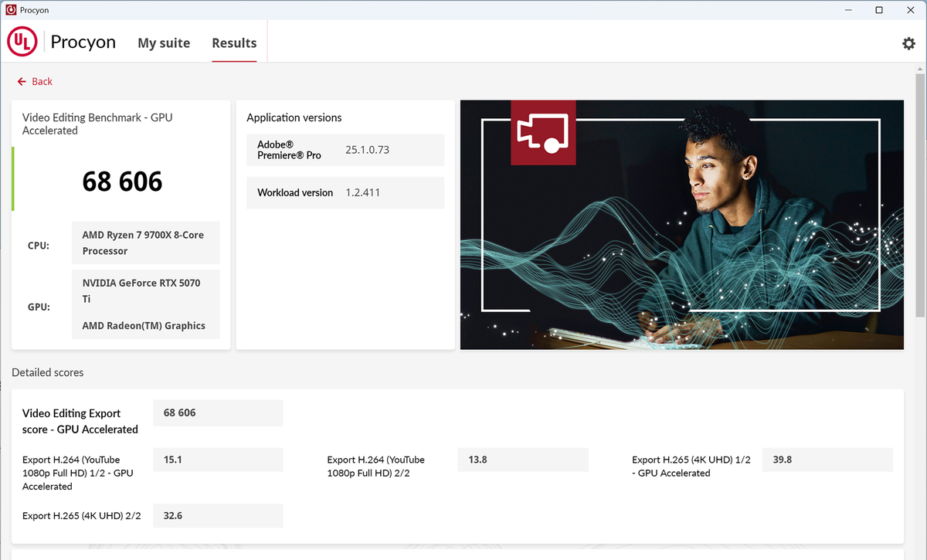Select the Results tab
927x560 pixels.
pyautogui.click(x=234, y=43)
